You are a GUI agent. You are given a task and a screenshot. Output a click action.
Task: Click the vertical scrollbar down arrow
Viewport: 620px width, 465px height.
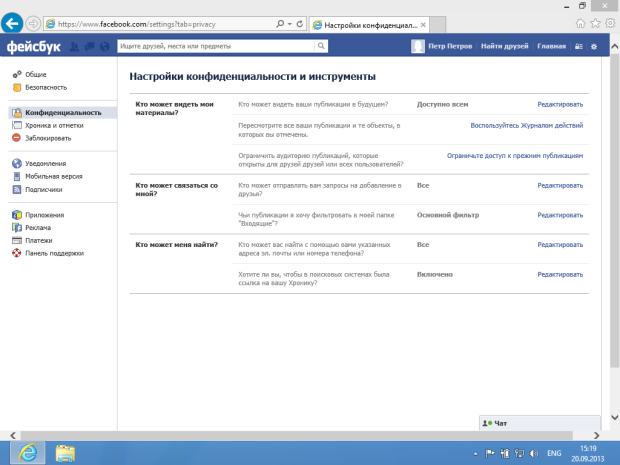pos(614,417)
